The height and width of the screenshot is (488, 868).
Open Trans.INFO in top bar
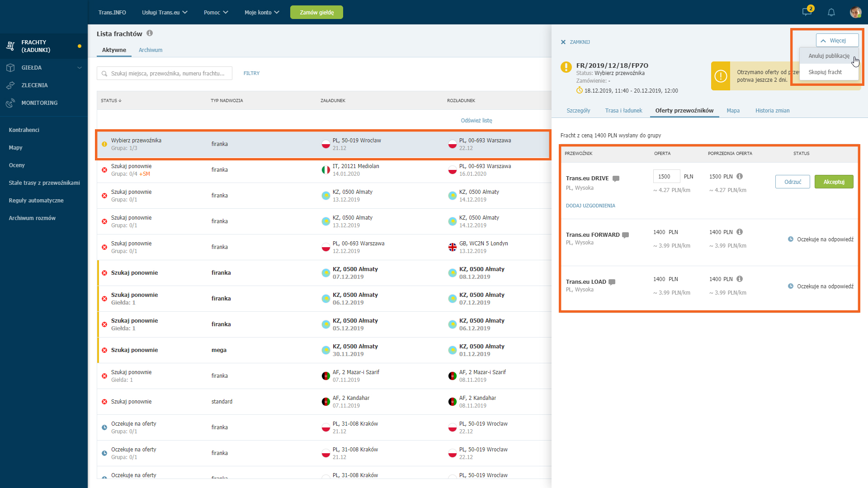click(x=112, y=12)
